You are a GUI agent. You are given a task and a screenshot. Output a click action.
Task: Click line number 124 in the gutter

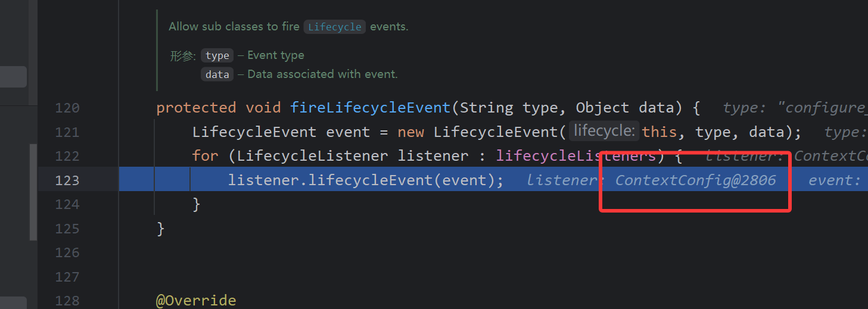[67, 204]
